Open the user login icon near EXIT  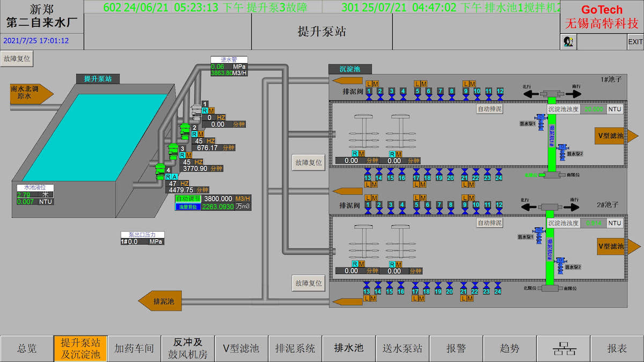point(568,41)
